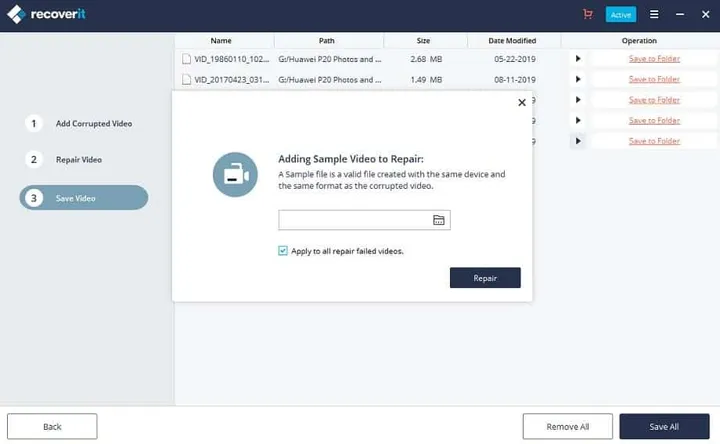Viewport: 720px width, 444px height.
Task: Click play arrow on the fifth video row
Action: 577,141
